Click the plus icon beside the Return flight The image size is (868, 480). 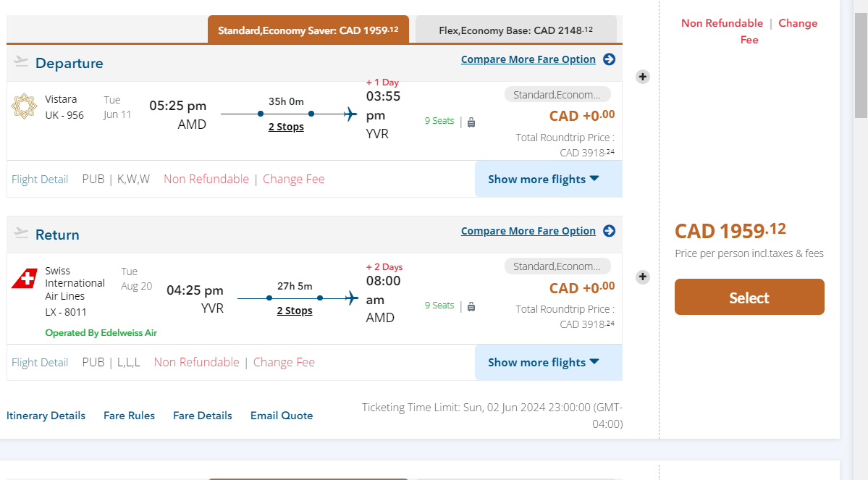pyautogui.click(x=642, y=277)
